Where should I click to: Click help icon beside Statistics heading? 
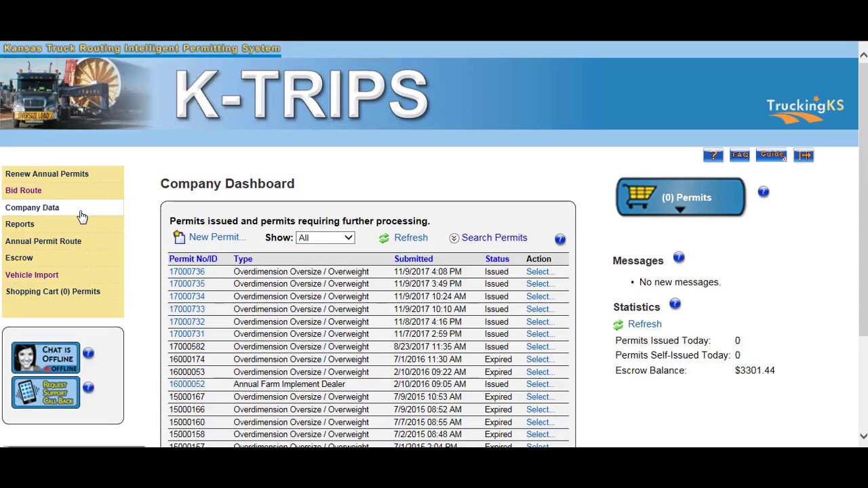click(675, 304)
